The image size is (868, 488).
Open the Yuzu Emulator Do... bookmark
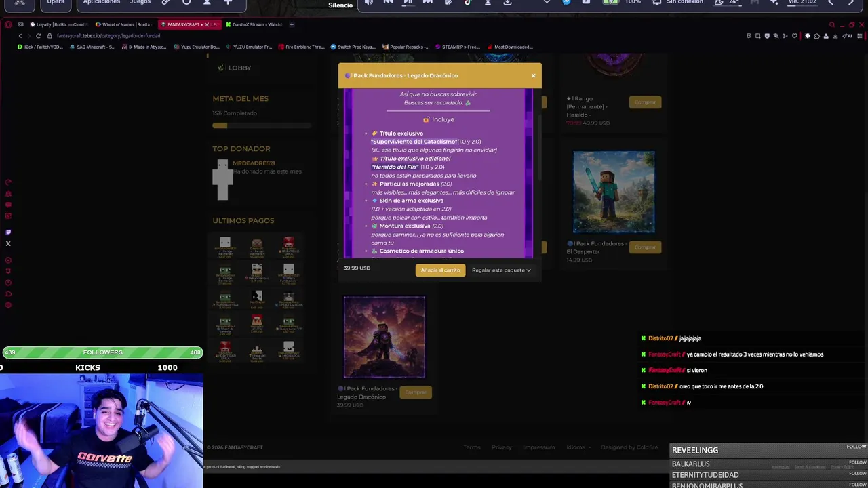tap(197, 47)
